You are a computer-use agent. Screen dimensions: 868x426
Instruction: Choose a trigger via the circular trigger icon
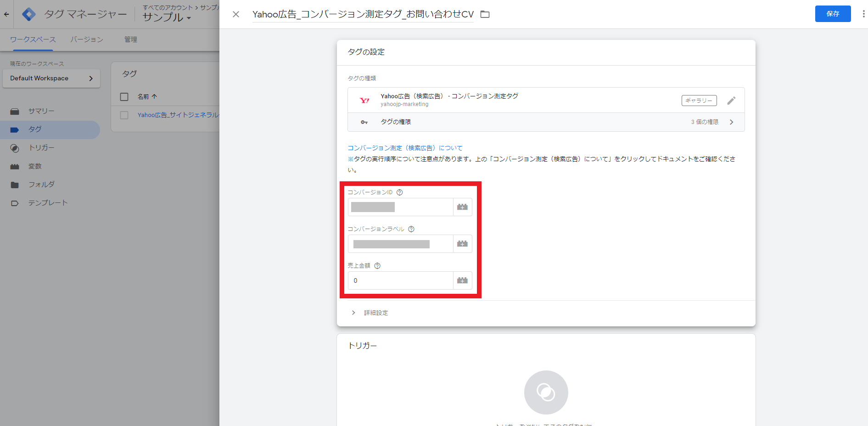click(546, 392)
